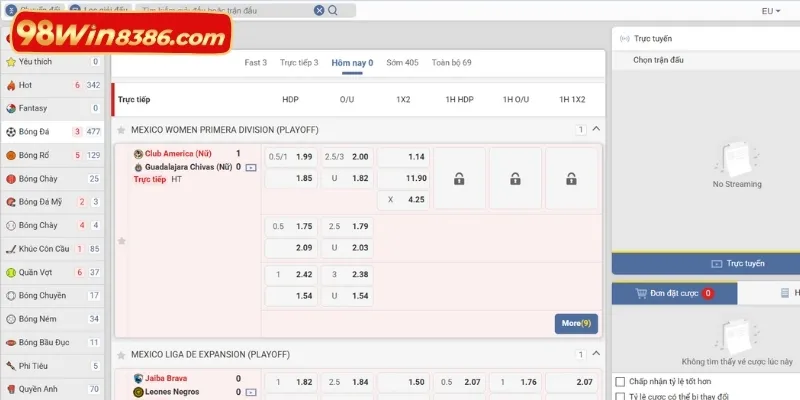800x400 pixels.
Task: Switch to the Trực tiếp 3 tab
Action: 299,63
